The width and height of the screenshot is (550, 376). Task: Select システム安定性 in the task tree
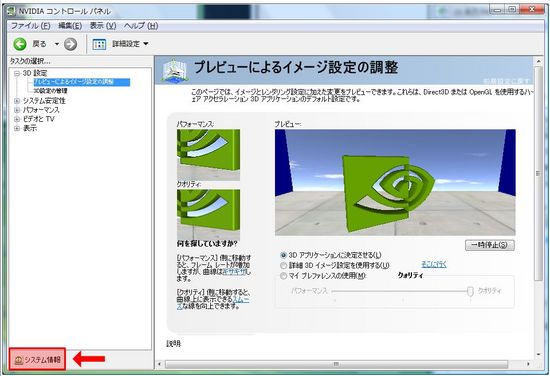[x=44, y=101]
